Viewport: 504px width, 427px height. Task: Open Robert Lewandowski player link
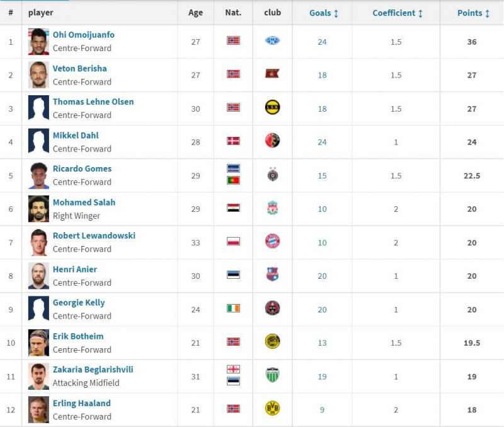(94, 236)
